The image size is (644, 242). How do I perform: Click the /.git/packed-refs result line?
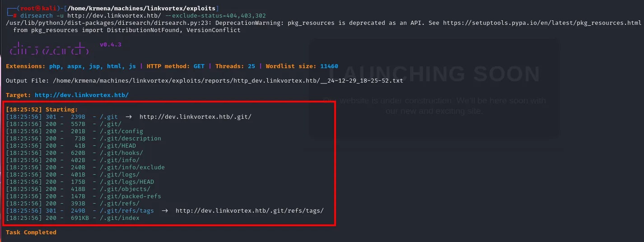coord(84,196)
